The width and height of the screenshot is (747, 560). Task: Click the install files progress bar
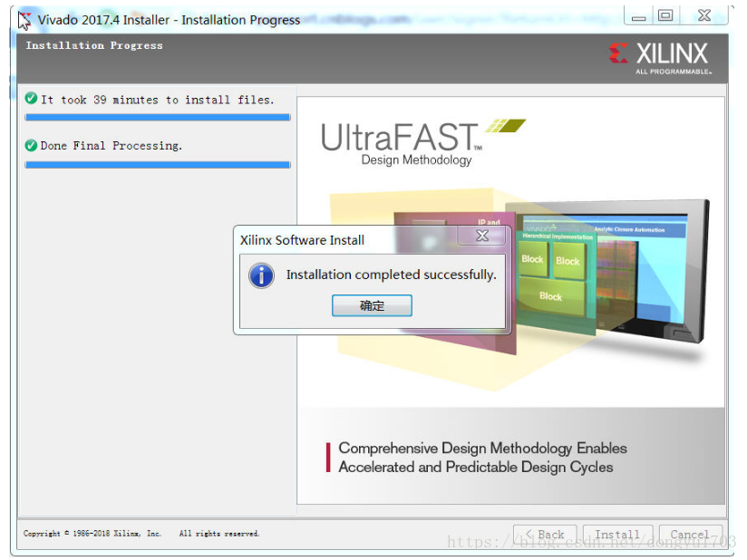pos(158,117)
